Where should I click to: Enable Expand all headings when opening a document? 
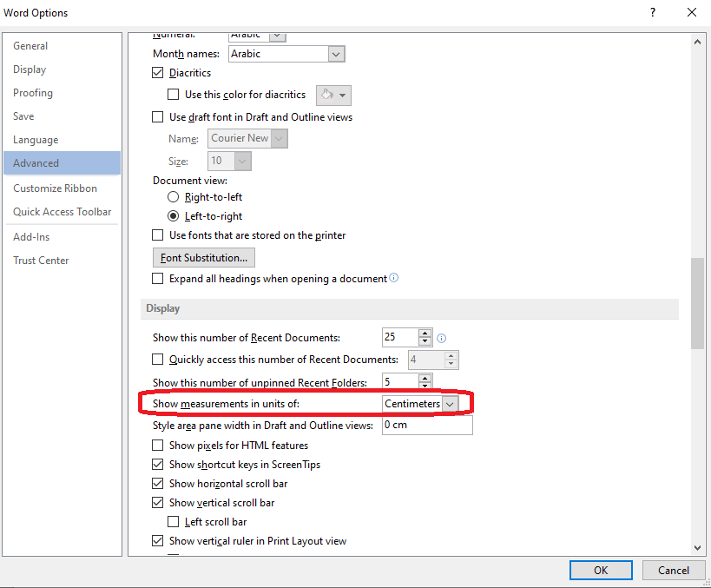tap(157, 278)
